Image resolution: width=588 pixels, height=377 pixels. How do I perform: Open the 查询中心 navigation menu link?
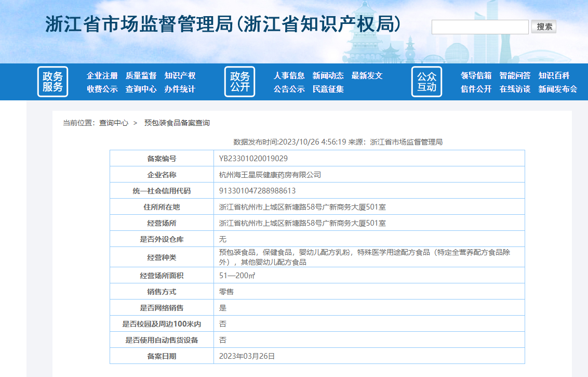[141, 89]
